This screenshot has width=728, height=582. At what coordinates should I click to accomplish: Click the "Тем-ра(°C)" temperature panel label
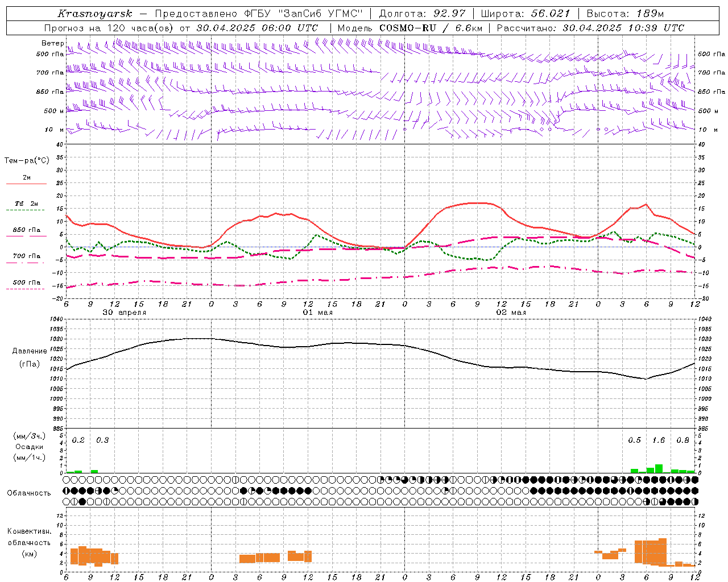pos(27,160)
